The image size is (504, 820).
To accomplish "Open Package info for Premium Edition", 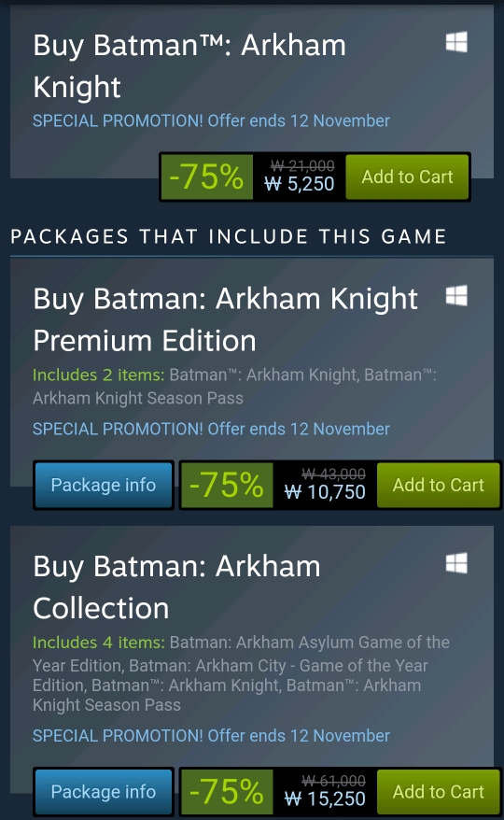I will tap(104, 485).
